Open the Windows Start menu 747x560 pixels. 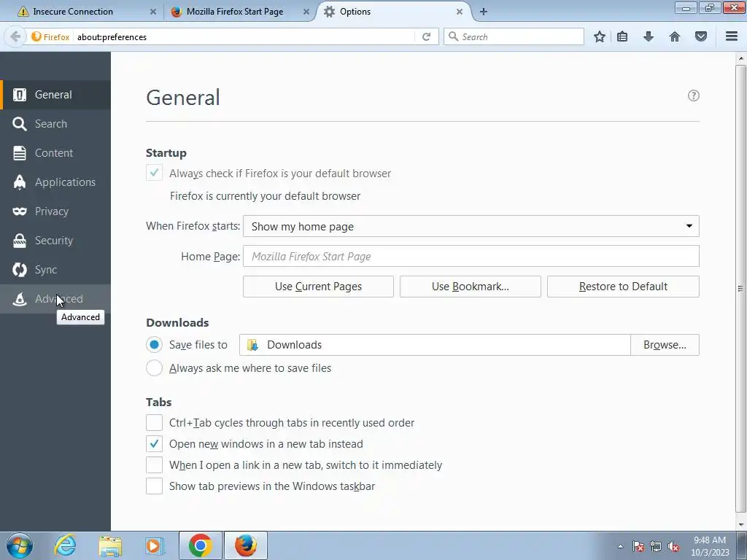[19, 545]
